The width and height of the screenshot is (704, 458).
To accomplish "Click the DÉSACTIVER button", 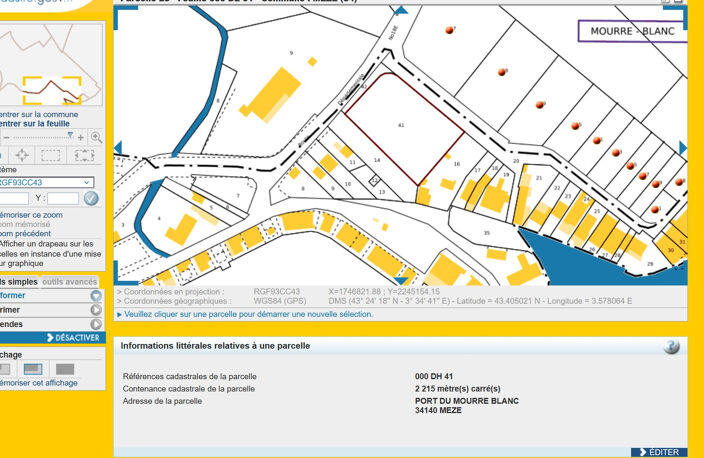I will click(73, 338).
